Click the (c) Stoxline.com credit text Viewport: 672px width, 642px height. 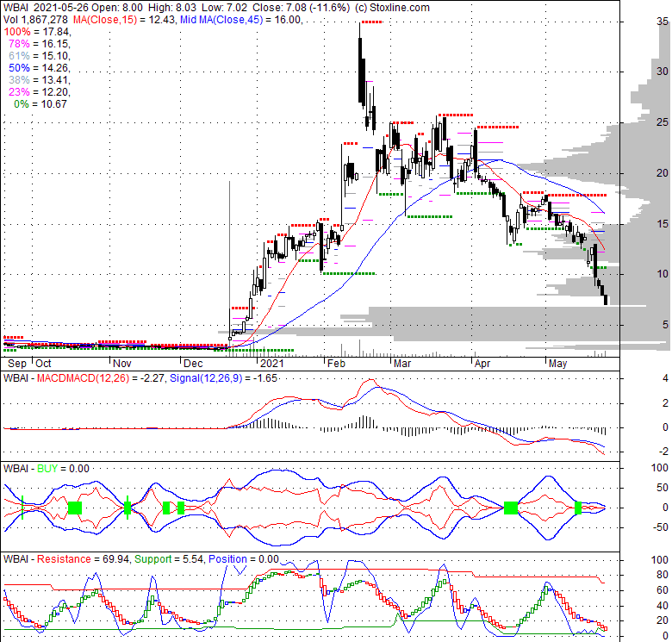pyautogui.click(x=392, y=7)
